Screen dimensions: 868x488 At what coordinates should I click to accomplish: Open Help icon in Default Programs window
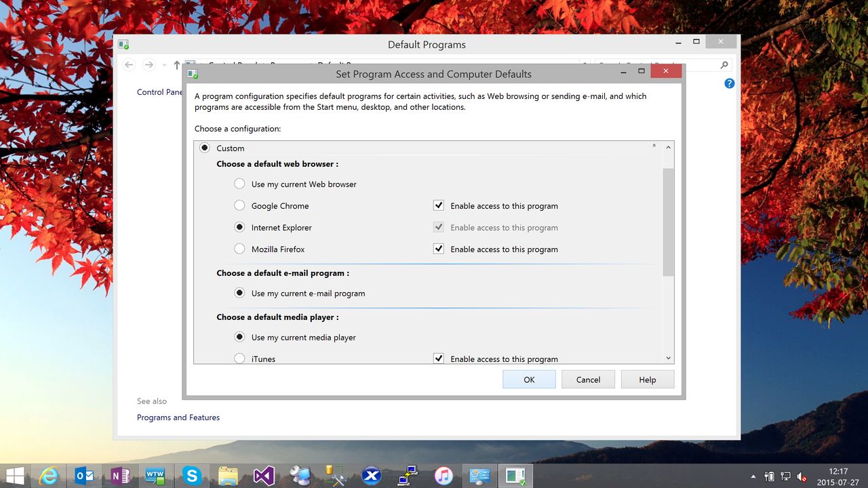coord(730,83)
